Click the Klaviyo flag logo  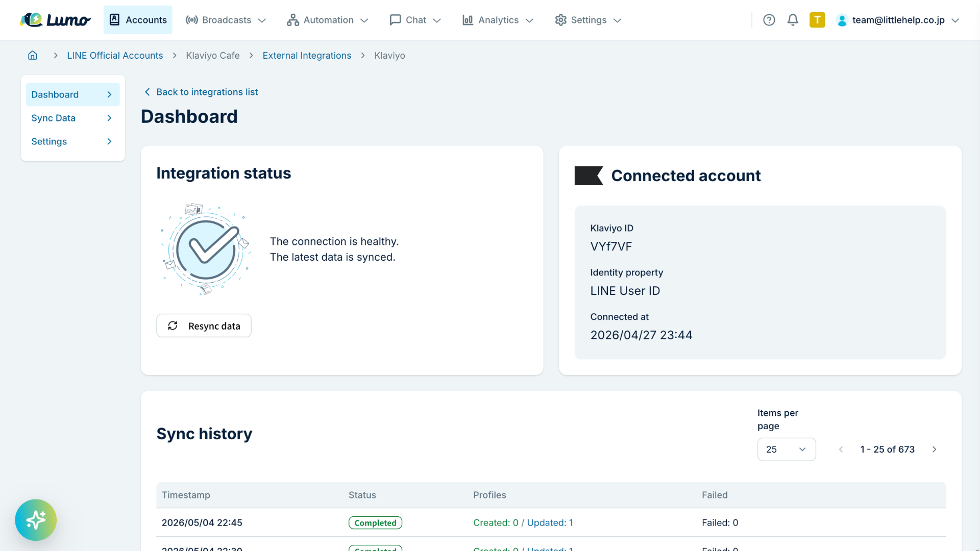(589, 176)
